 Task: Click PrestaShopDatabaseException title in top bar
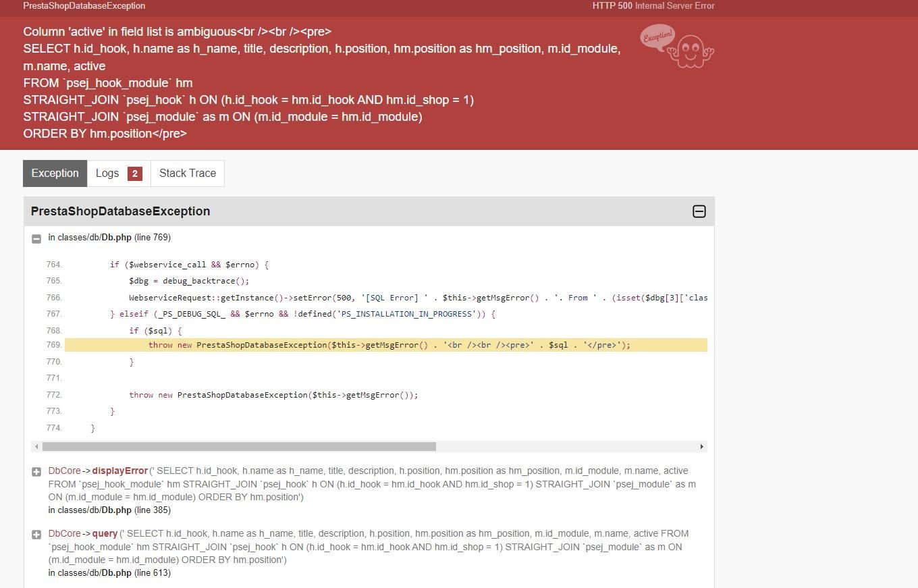(84, 6)
